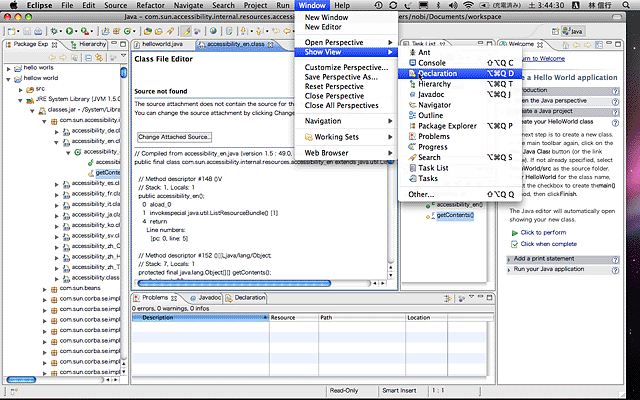This screenshot has height=400, width=640.
Task: Click the Wi-Fi icon in the macOS menu bar
Action: pos(468,5)
